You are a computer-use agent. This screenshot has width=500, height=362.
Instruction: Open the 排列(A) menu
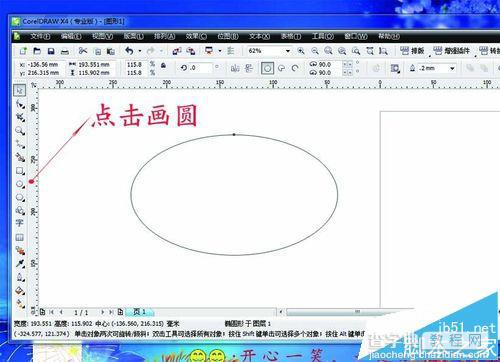[165, 36]
